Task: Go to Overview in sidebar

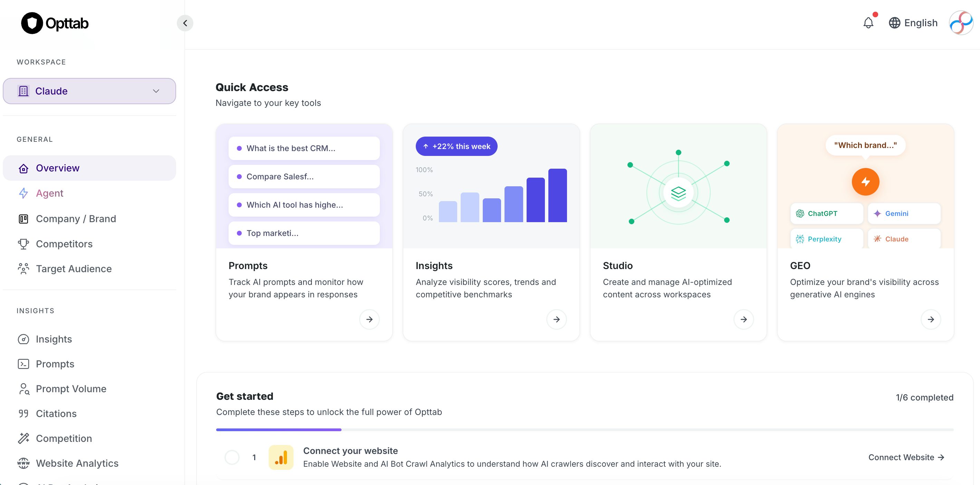Action: [58, 168]
